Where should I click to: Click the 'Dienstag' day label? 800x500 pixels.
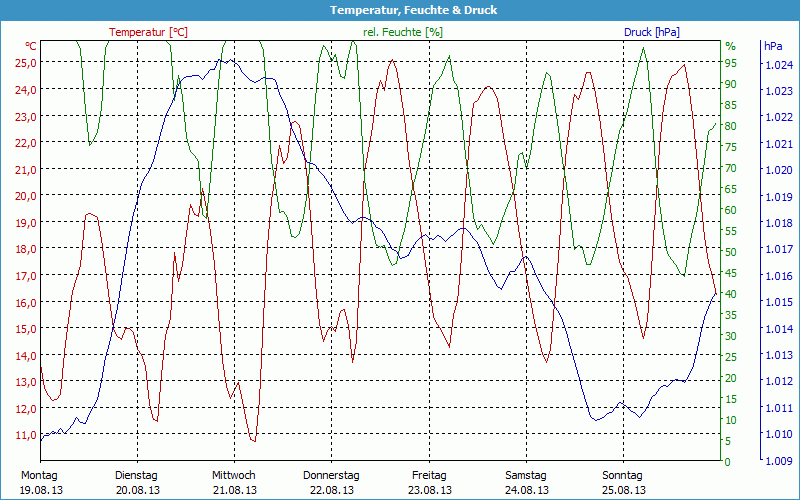pyautogui.click(x=136, y=476)
